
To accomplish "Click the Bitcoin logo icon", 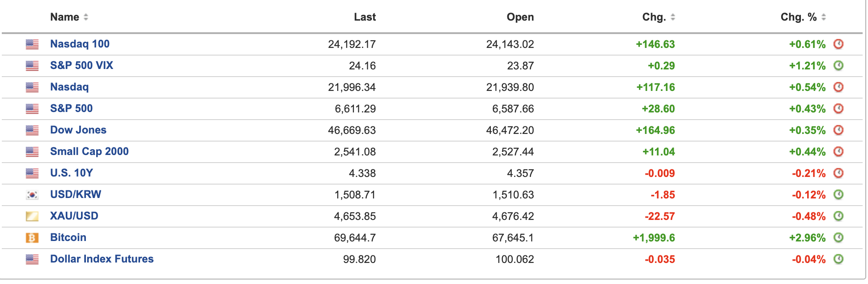I will (x=32, y=237).
